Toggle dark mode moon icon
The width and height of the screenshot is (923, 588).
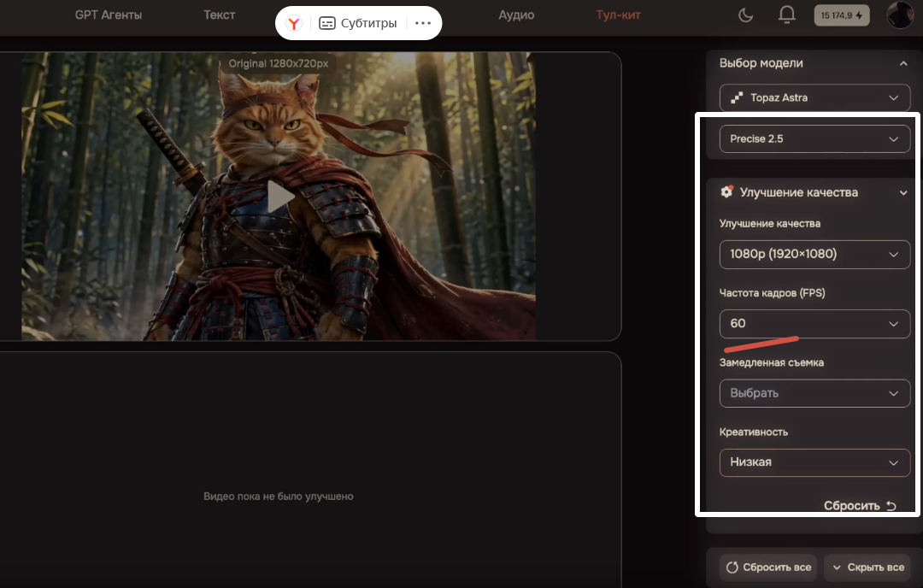(x=746, y=15)
